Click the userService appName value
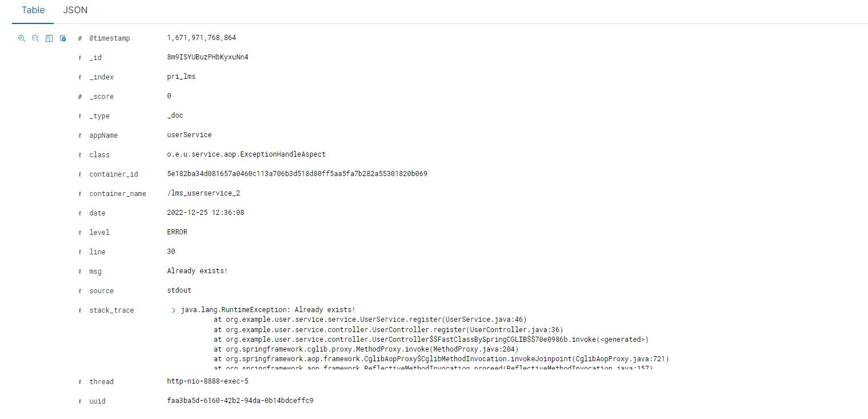Image resolution: width=868 pixels, height=419 pixels. pyautogui.click(x=189, y=135)
